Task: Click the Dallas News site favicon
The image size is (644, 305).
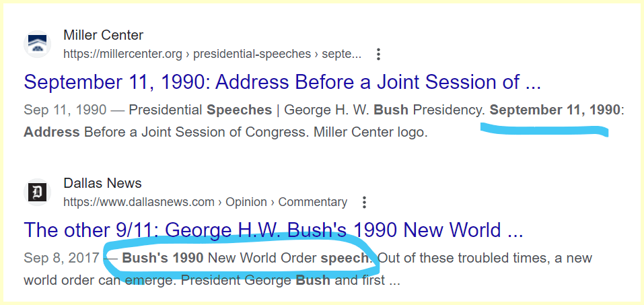Action: pos(38,193)
